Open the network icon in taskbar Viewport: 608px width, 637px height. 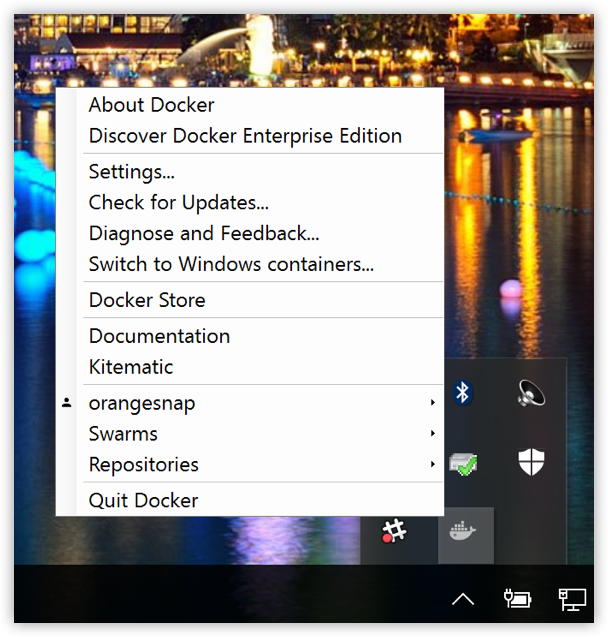pyautogui.click(x=571, y=599)
